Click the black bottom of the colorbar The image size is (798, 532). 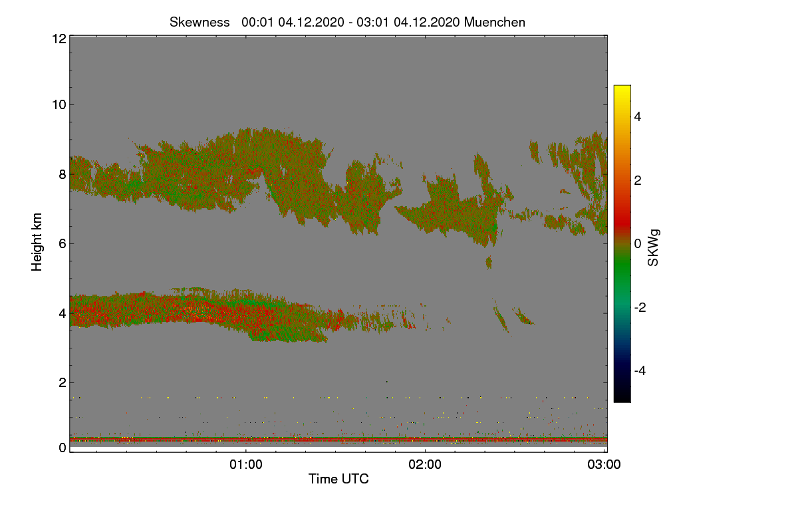click(x=622, y=396)
